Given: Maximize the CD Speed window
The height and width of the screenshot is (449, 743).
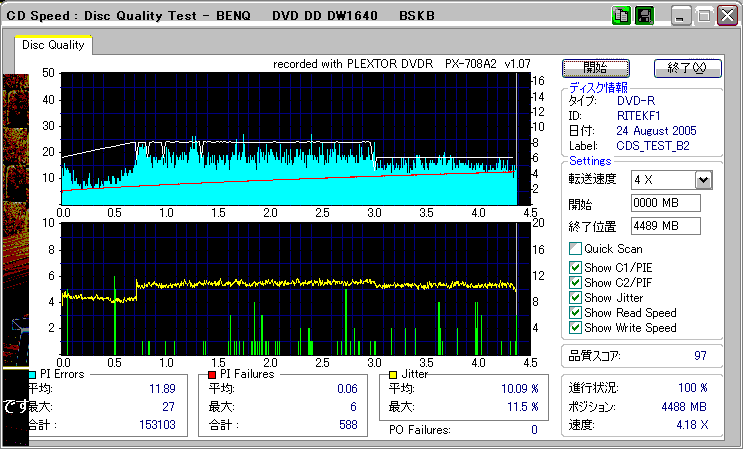Looking at the screenshot, I should coord(703,16).
